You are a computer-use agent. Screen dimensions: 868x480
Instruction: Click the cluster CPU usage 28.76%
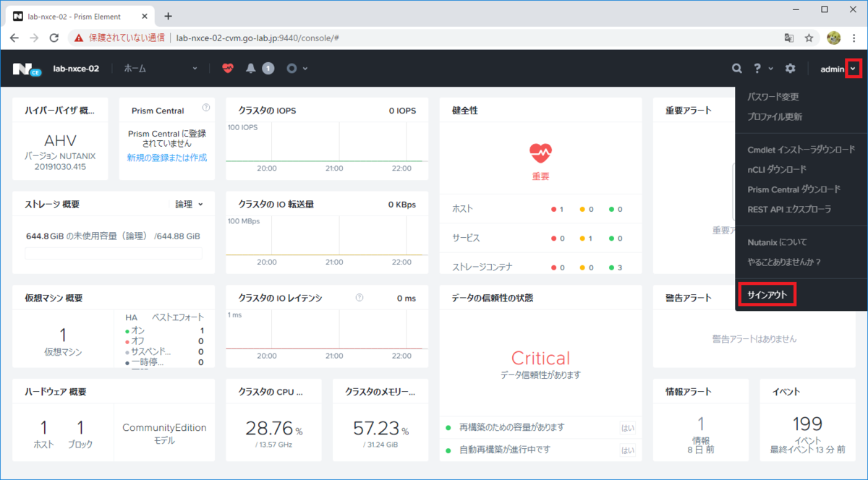pos(273,429)
